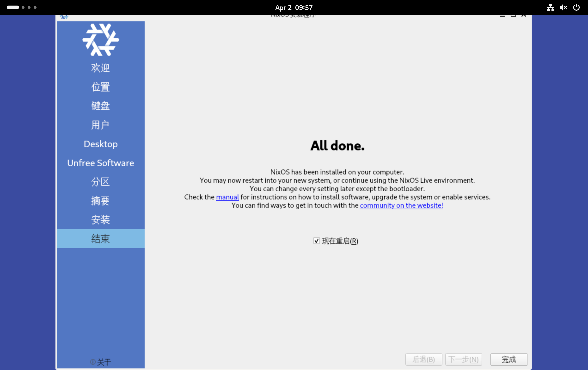588x370 pixels.
Task: Click the small NixOS icon in window titlebar
Action: pos(64,17)
